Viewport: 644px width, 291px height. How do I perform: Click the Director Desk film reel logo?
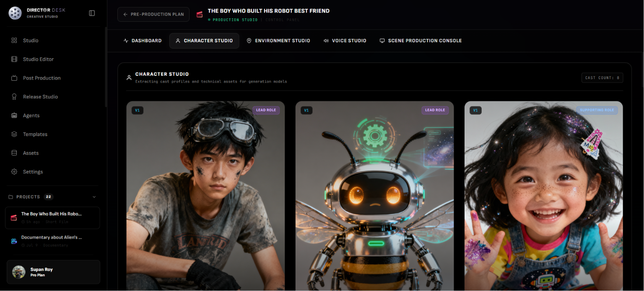(15, 13)
